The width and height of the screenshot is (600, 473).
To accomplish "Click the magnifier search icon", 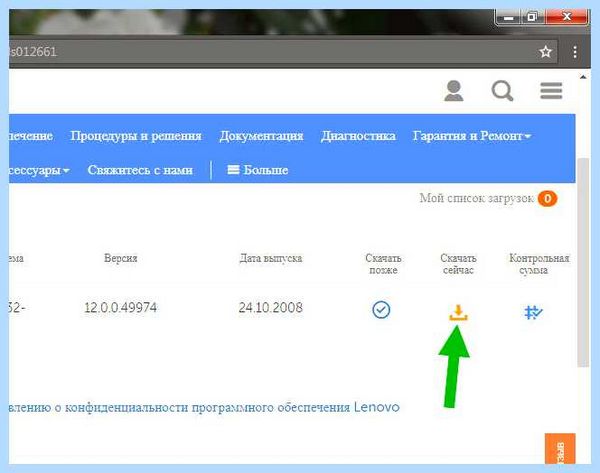I will click(502, 91).
